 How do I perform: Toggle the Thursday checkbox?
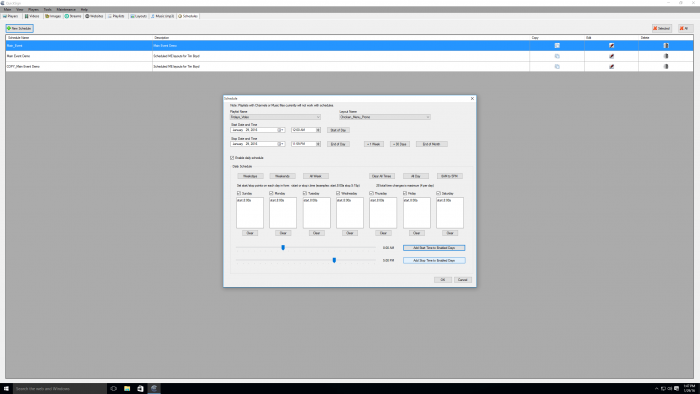point(371,193)
